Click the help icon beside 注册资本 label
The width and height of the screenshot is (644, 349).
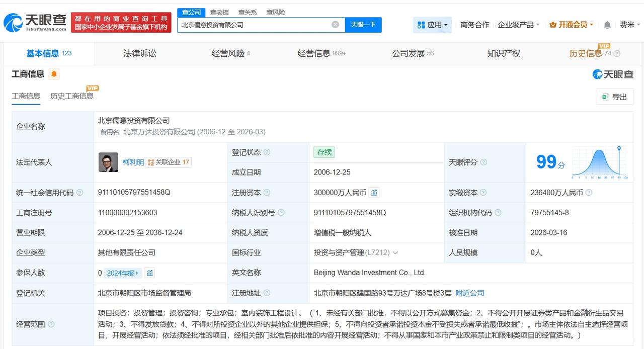coord(267,193)
